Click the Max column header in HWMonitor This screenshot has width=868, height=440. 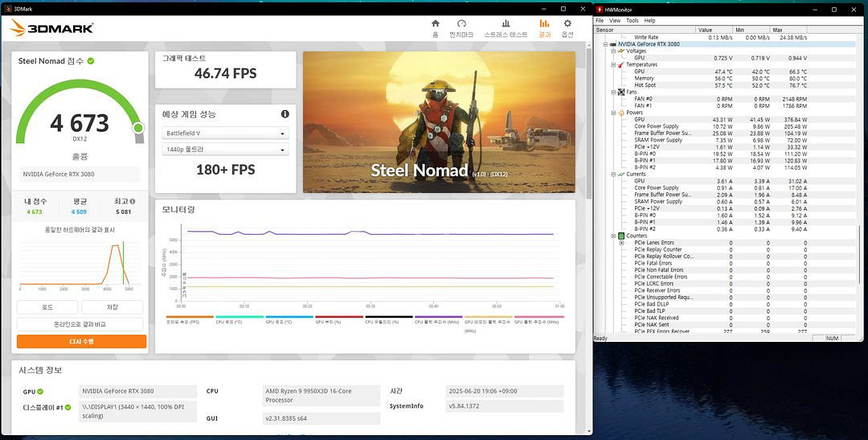click(x=788, y=30)
